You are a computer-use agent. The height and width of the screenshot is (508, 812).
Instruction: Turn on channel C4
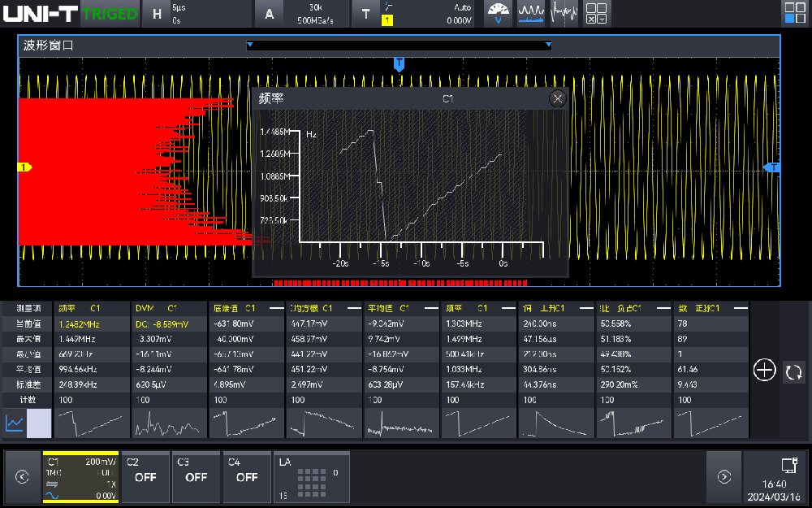[247, 476]
